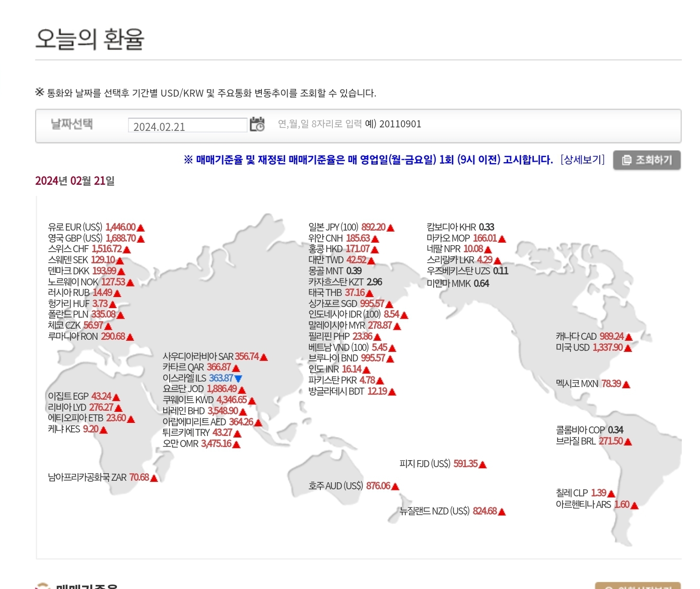The height and width of the screenshot is (589, 700).
Task: Open the [상세보기] details link
Action: point(583,160)
